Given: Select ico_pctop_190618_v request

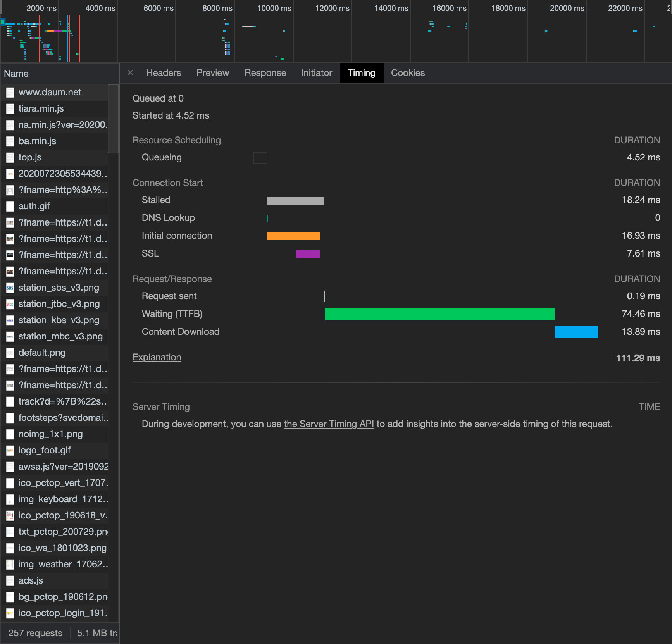Looking at the screenshot, I should pyautogui.click(x=54, y=515).
